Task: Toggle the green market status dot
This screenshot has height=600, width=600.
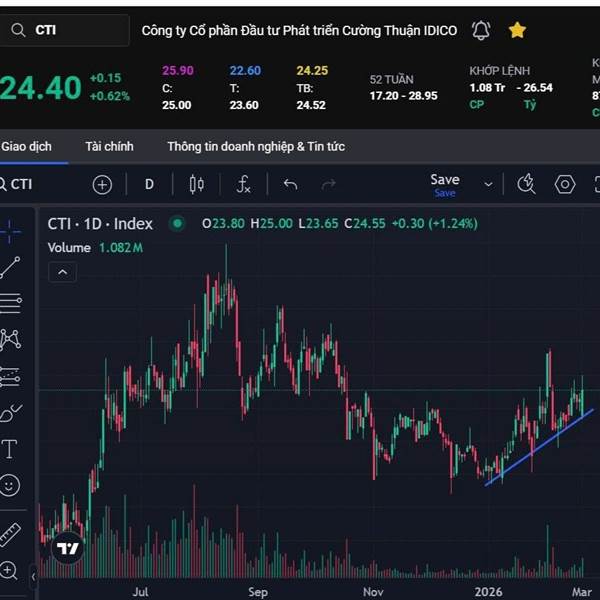Action: pos(177,224)
